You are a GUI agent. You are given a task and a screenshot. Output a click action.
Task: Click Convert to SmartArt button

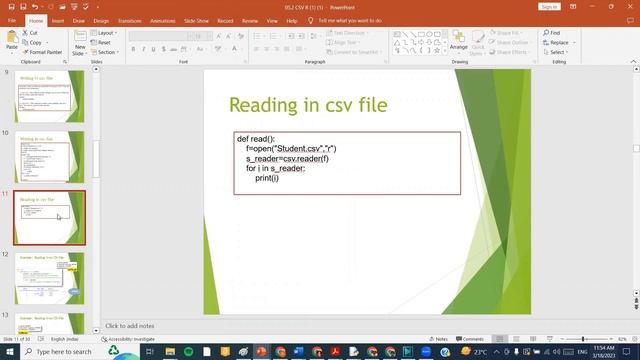[354, 52]
